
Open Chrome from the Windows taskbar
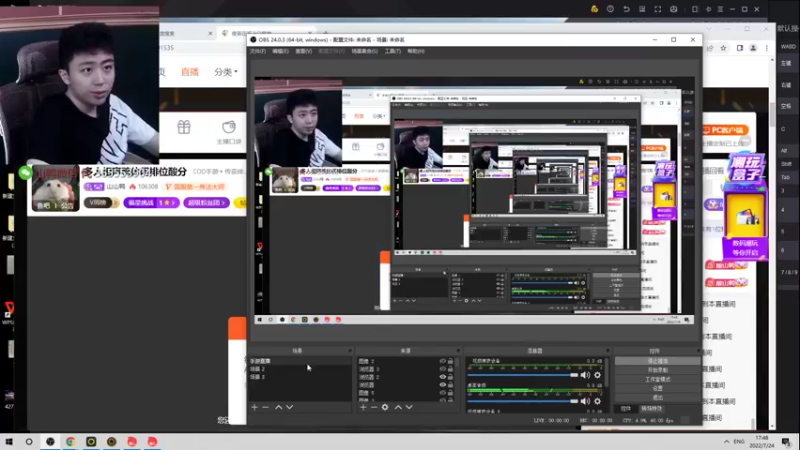point(70,441)
